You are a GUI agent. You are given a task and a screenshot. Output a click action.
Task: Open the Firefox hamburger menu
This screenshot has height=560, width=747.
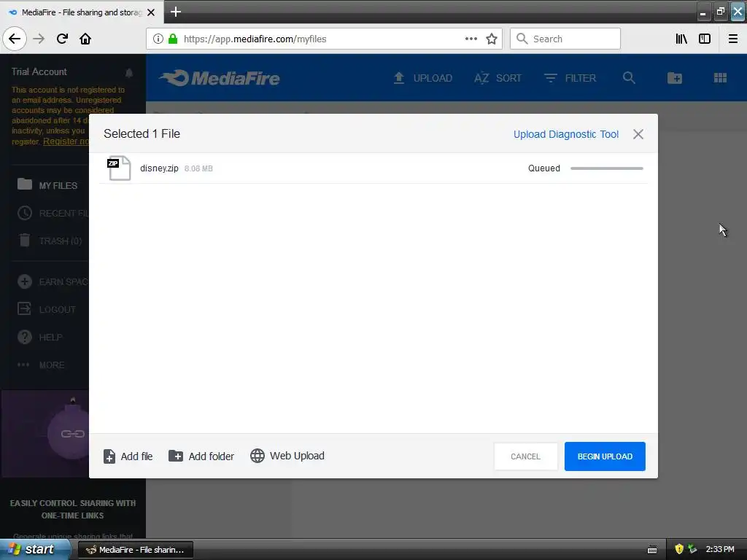click(732, 39)
